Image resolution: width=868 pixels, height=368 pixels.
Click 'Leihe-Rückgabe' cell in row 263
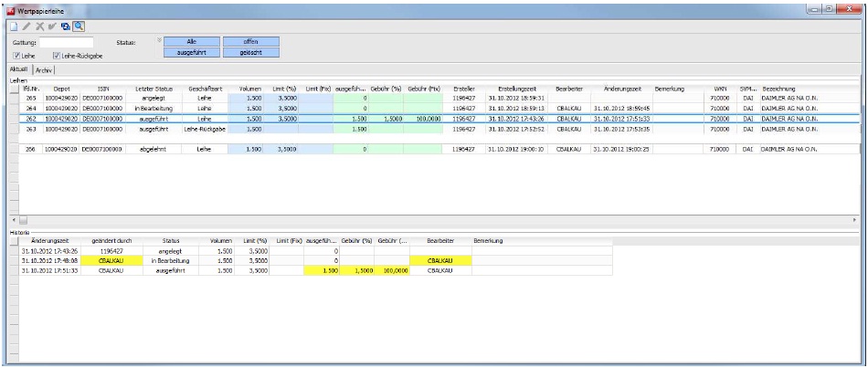205,129
